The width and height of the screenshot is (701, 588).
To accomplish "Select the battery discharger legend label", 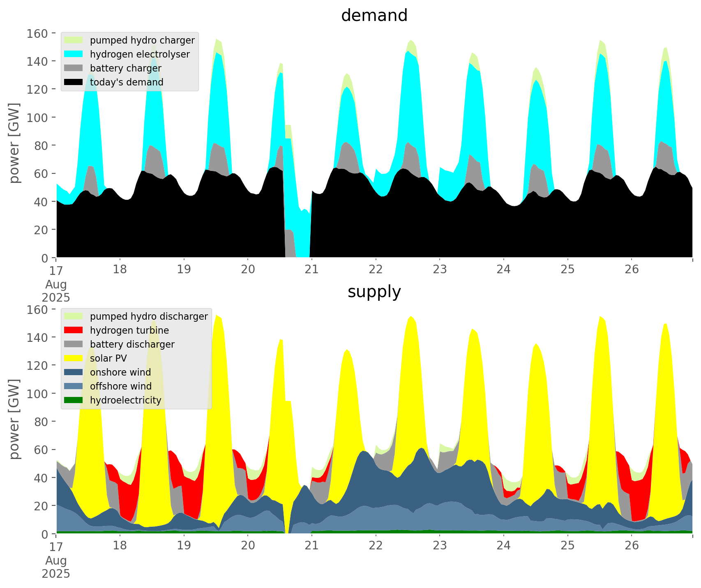I will point(132,344).
